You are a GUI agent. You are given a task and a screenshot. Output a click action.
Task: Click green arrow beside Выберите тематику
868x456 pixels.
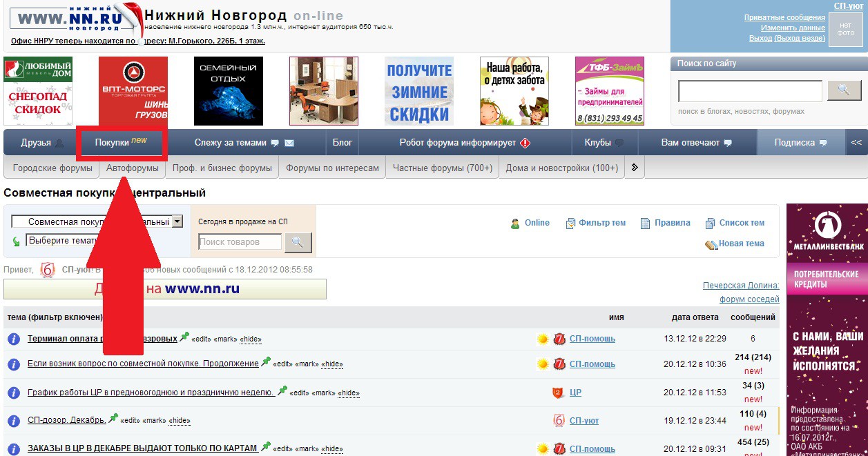(17, 241)
